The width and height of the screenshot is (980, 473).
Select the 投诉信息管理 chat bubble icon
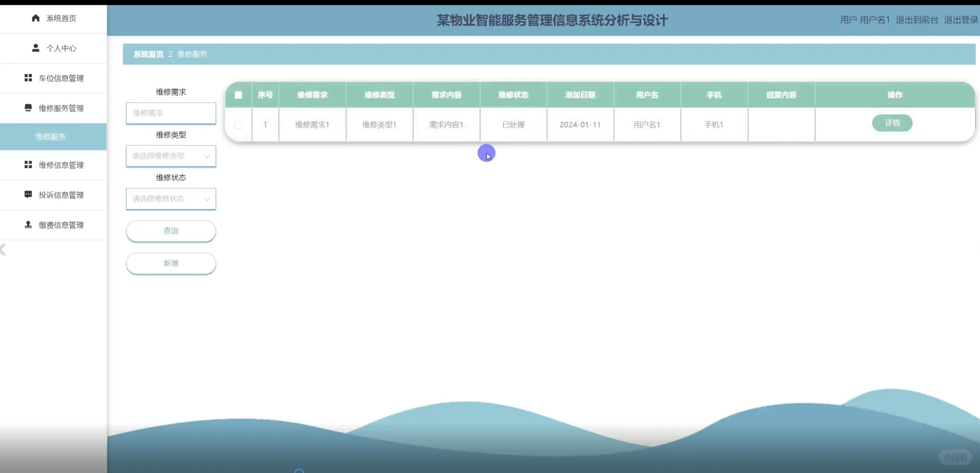tap(28, 194)
